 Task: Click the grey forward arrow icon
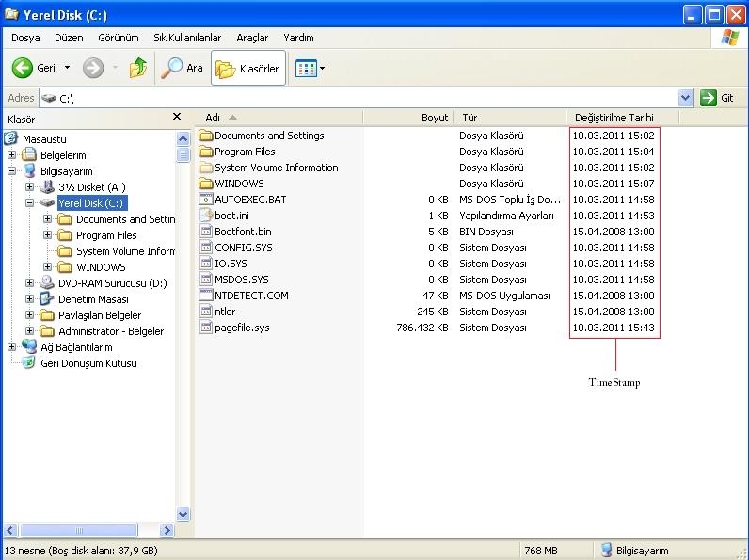coord(93,68)
